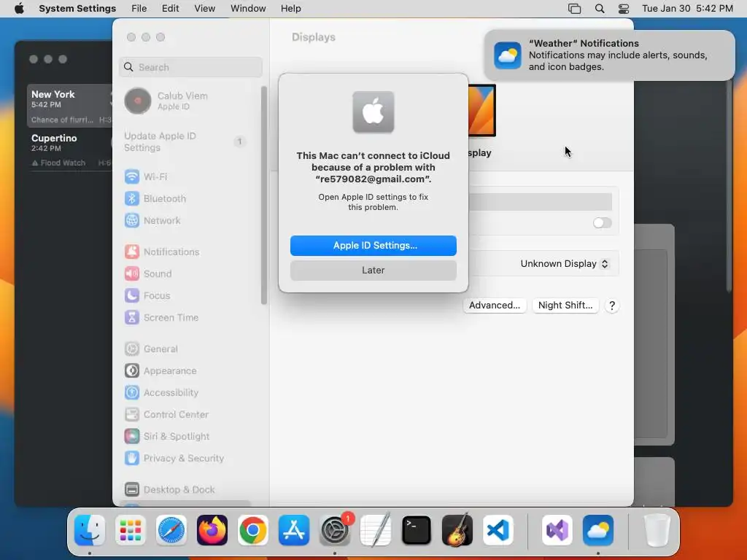Open Finder from the Dock

90,530
